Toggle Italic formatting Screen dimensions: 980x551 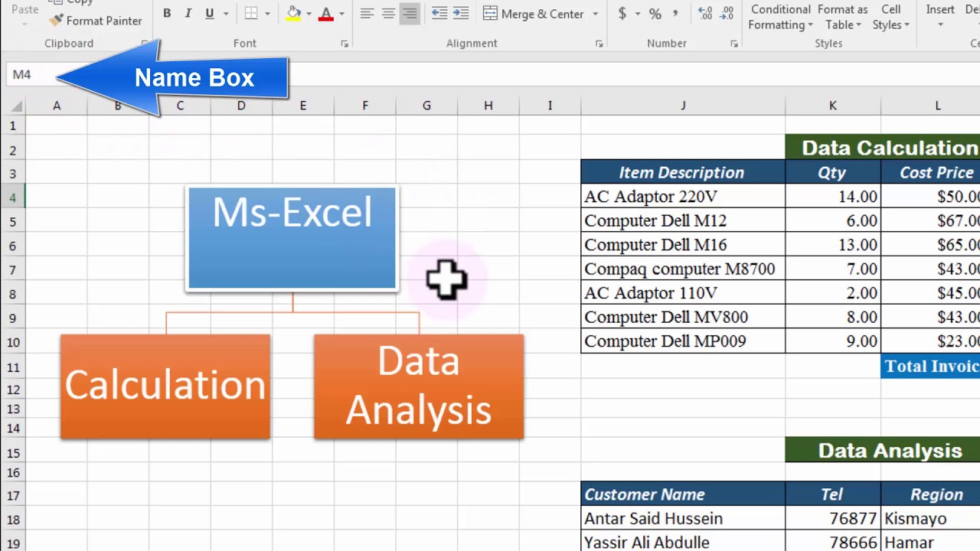pos(188,14)
